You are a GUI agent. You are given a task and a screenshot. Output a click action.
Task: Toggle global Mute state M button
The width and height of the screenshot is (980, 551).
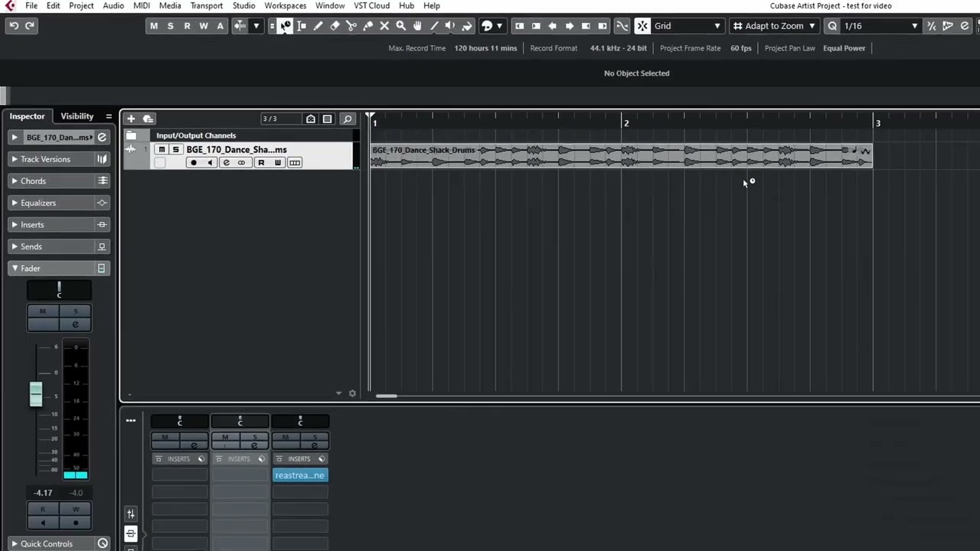154,26
